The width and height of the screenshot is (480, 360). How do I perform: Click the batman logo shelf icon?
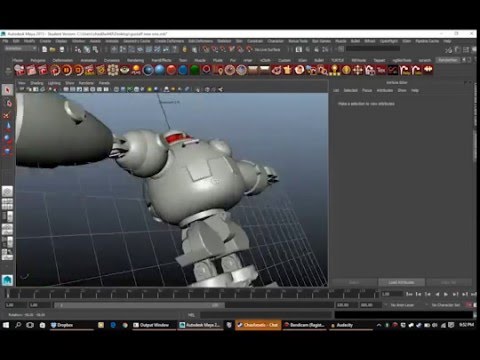pyautogui.click(x=428, y=70)
